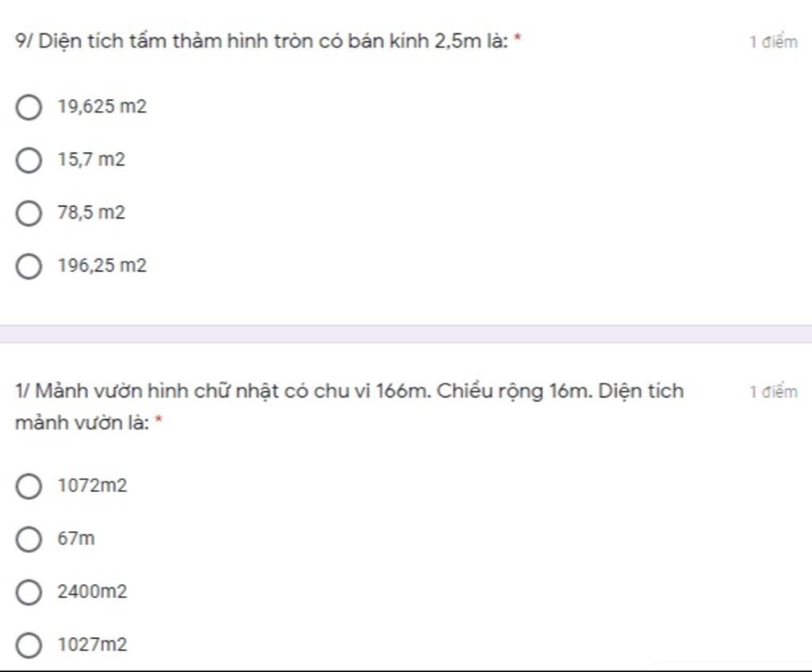Image resolution: width=812 pixels, height=672 pixels.
Task: Pick the 196,25 m2 radio button
Action: 29,266
